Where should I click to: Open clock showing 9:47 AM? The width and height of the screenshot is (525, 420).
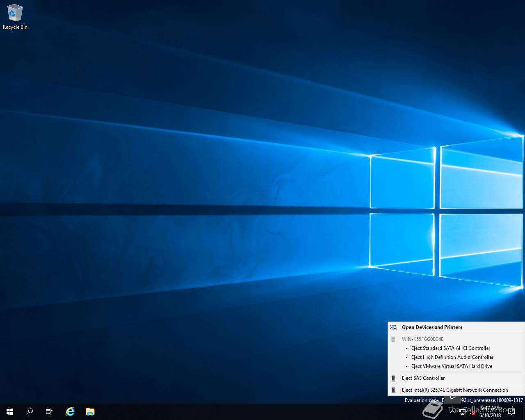[490, 412]
